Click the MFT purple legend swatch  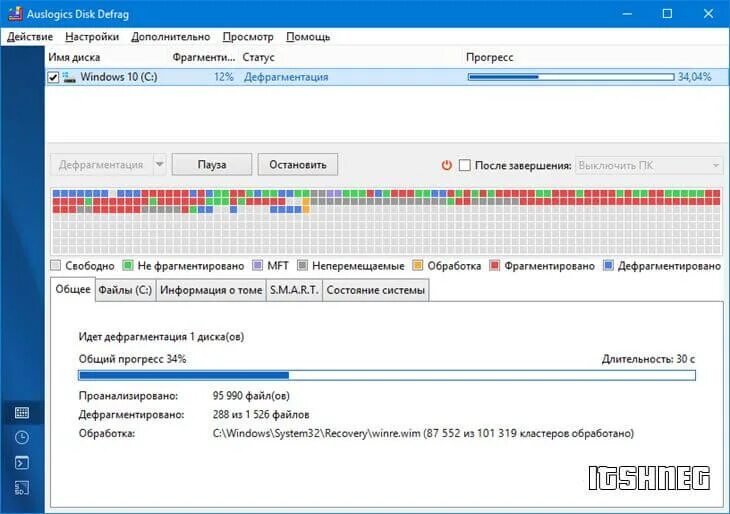pyautogui.click(x=257, y=265)
